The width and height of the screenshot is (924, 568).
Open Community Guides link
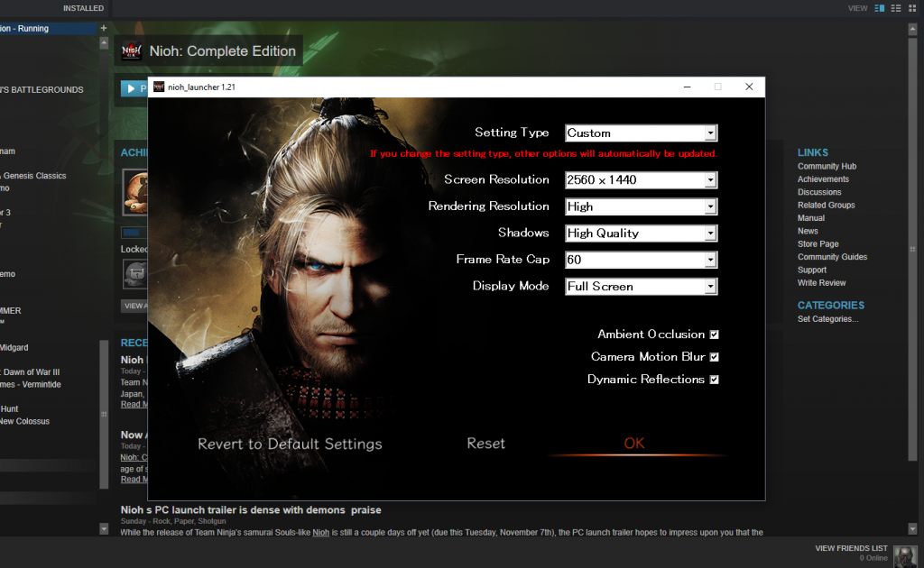[832, 257]
